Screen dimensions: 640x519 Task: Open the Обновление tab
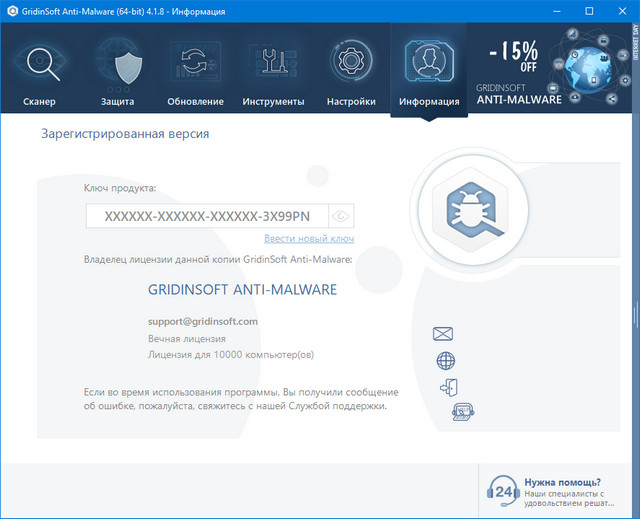coord(196,69)
